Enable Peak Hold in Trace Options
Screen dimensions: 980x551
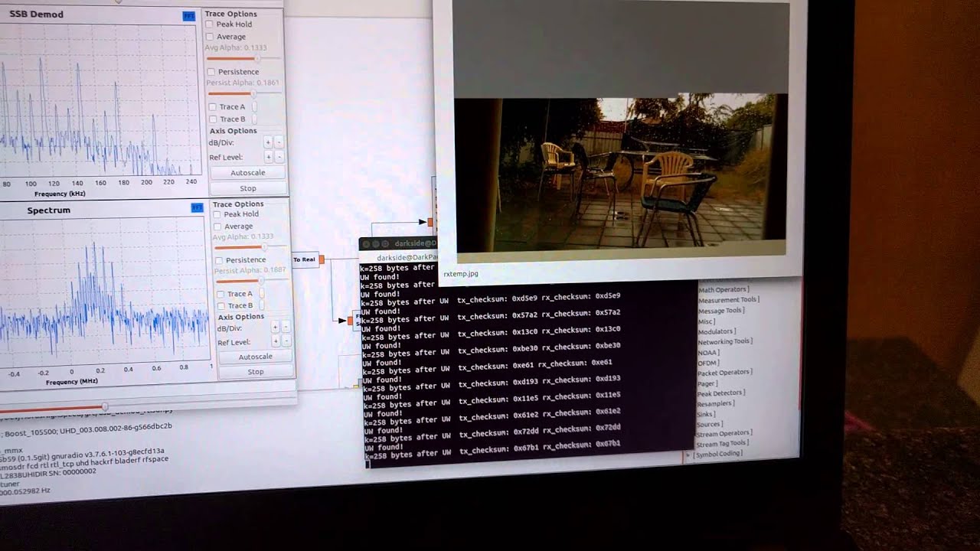(211, 24)
